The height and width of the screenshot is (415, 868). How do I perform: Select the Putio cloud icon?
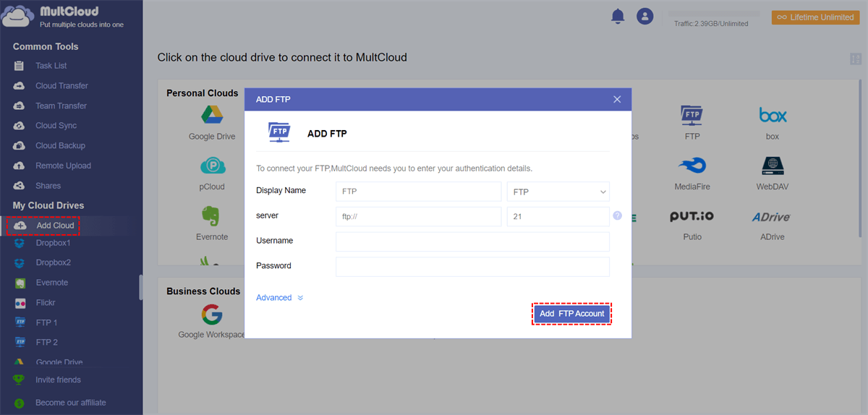tap(692, 217)
